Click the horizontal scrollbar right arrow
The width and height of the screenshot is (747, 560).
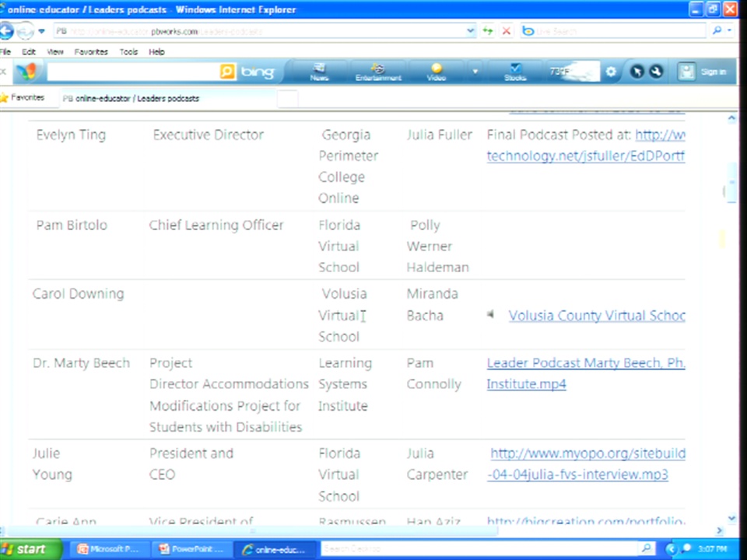click(x=719, y=530)
